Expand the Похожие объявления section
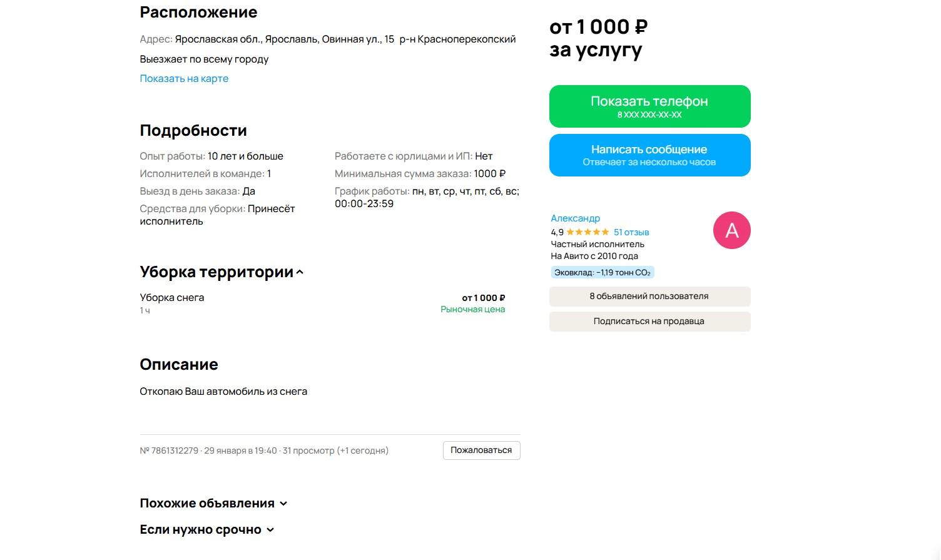941x560 pixels. pyautogui.click(x=283, y=504)
